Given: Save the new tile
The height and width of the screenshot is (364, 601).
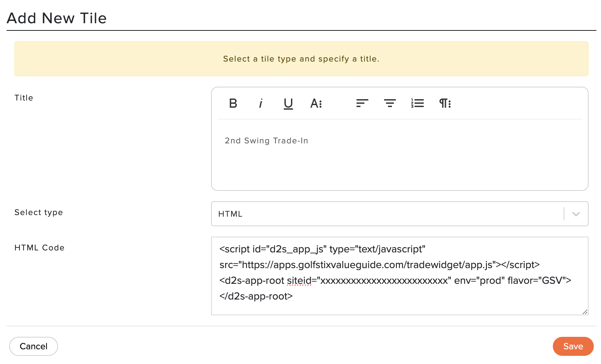Looking at the screenshot, I should point(573,346).
